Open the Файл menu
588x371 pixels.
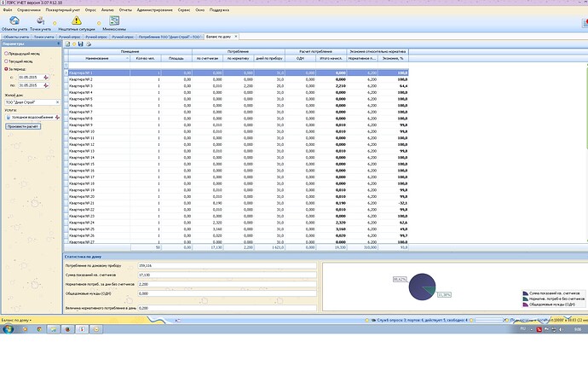coord(8,10)
